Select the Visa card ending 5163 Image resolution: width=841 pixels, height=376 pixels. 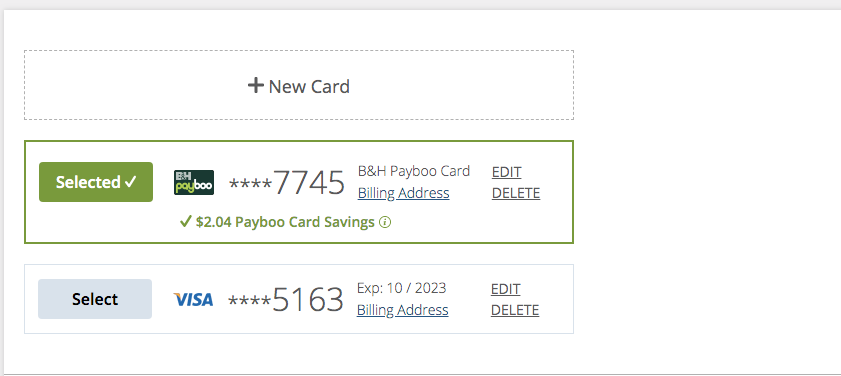click(95, 299)
